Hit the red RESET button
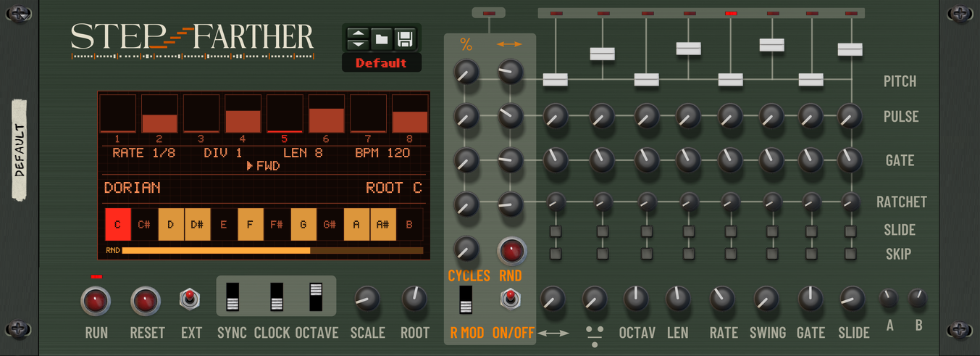Image resolution: width=980 pixels, height=356 pixels. click(x=145, y=299)
